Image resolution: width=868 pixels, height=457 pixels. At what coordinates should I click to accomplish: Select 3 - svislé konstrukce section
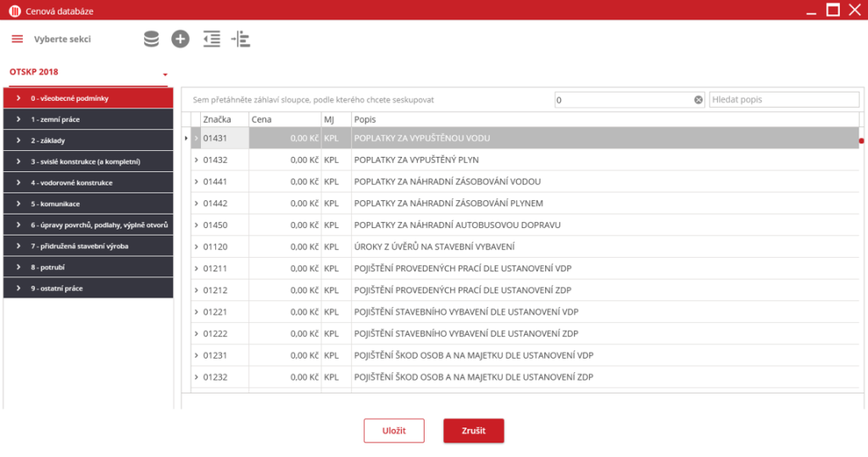tap(88, 161)
